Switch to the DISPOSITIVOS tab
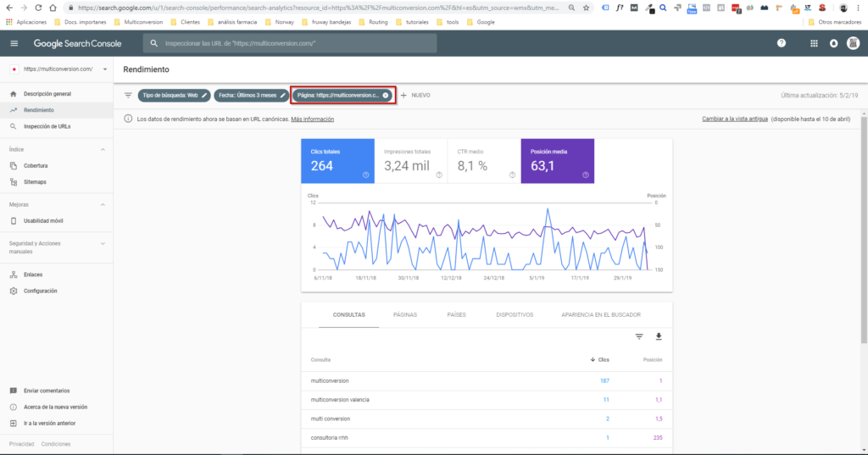Viewport: 868px width, 455px height. point(515,315)
